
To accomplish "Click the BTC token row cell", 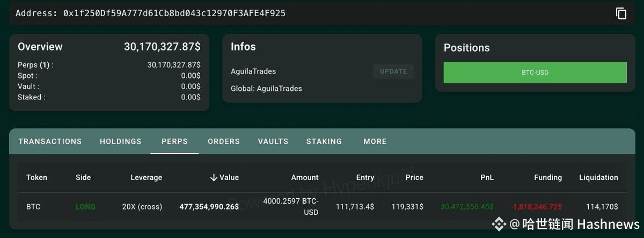I will coord(33,206).
